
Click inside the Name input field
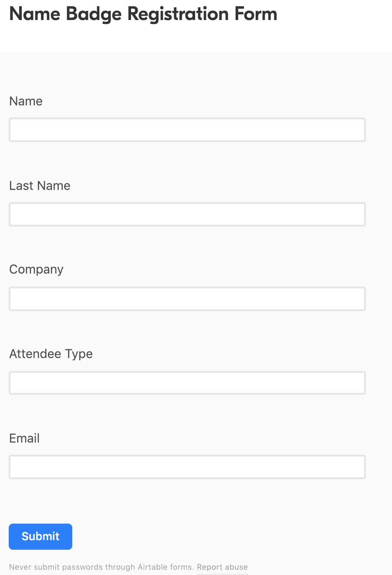click(x=186, y=129)
